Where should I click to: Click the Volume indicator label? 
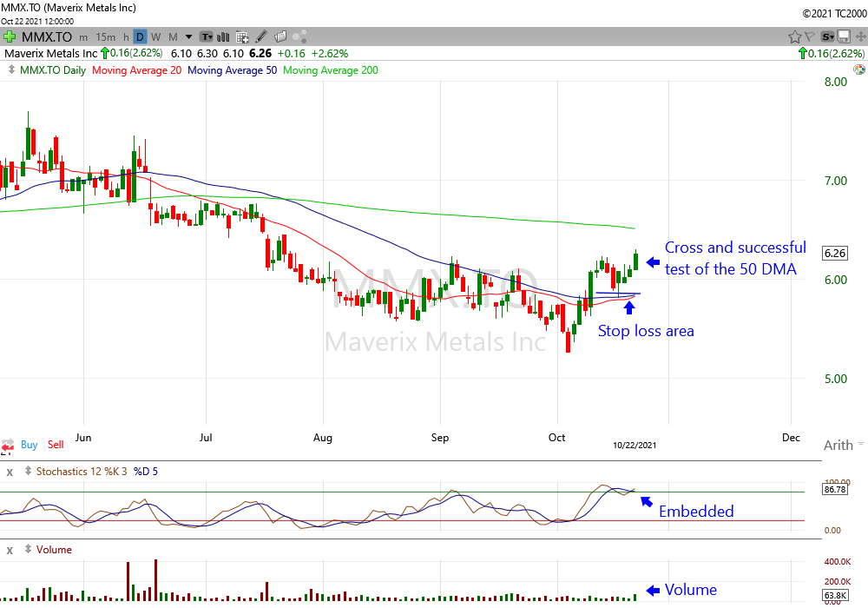54,549
